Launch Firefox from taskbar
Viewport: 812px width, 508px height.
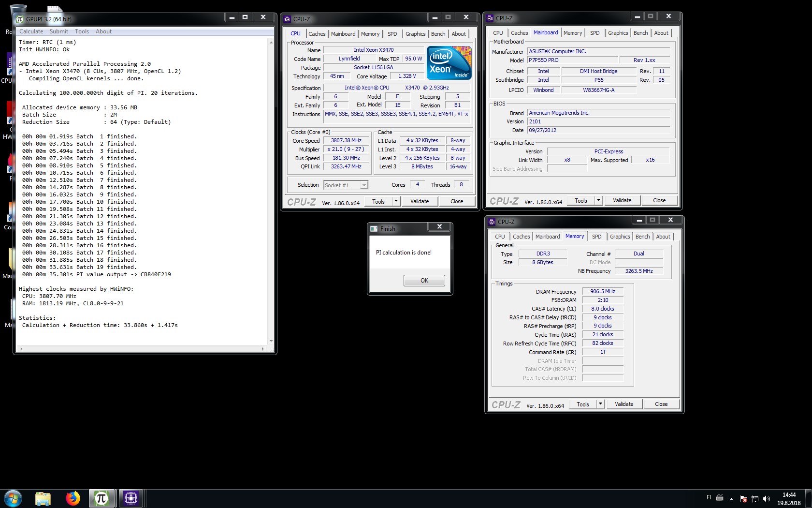coord(73,498)
